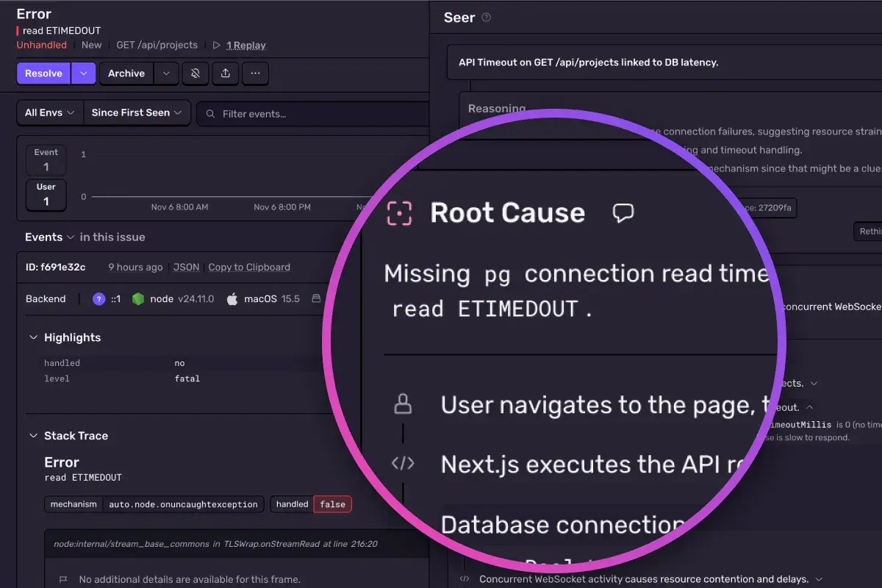Open the 1 Replay link
The image size is (882, 588).
[x=246, y=45]
